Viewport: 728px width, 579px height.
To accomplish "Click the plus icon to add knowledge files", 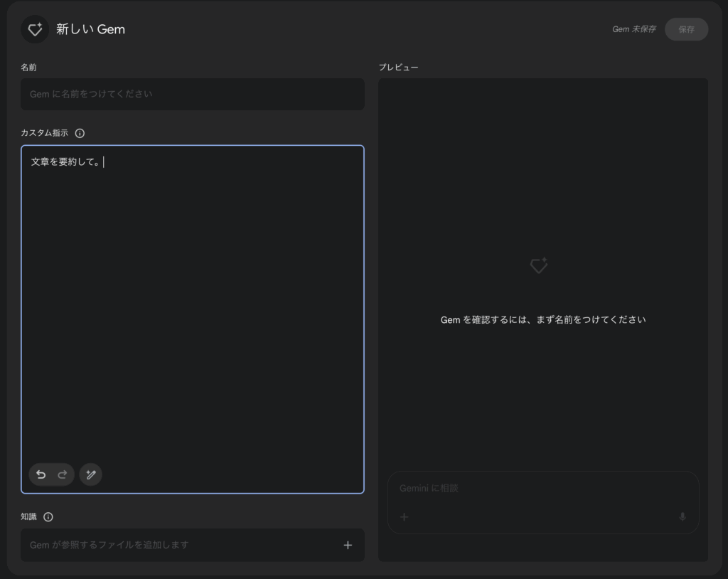I will (x=348, y=545).
